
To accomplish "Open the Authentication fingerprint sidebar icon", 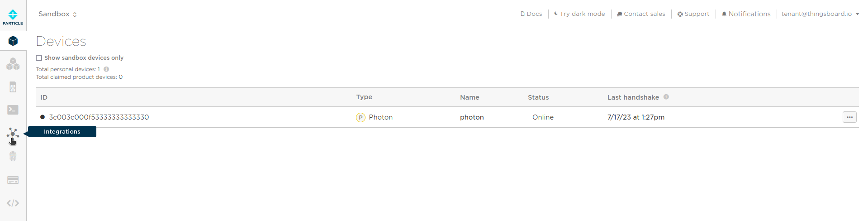I will click(x=13, y=157).
